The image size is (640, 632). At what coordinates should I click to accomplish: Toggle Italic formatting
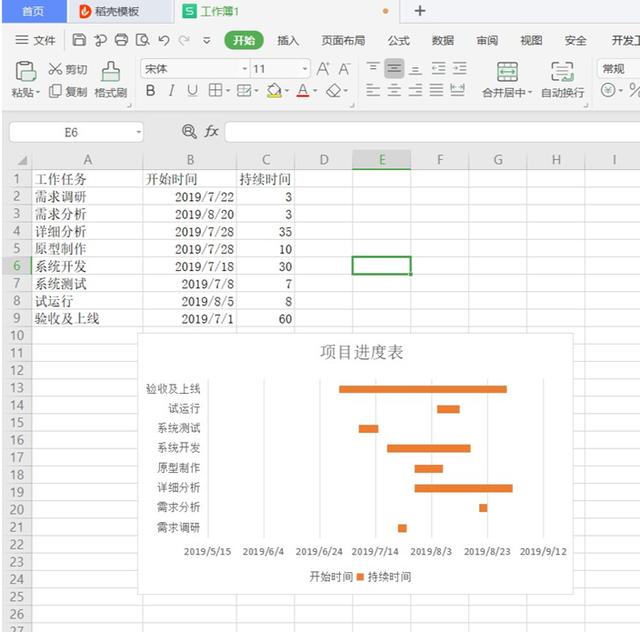point(171,90)
